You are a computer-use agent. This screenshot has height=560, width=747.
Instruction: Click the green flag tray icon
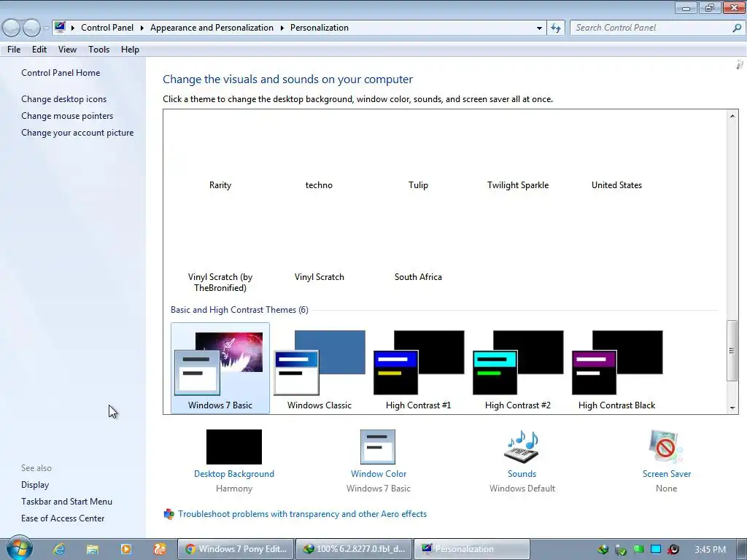point(638,549)
